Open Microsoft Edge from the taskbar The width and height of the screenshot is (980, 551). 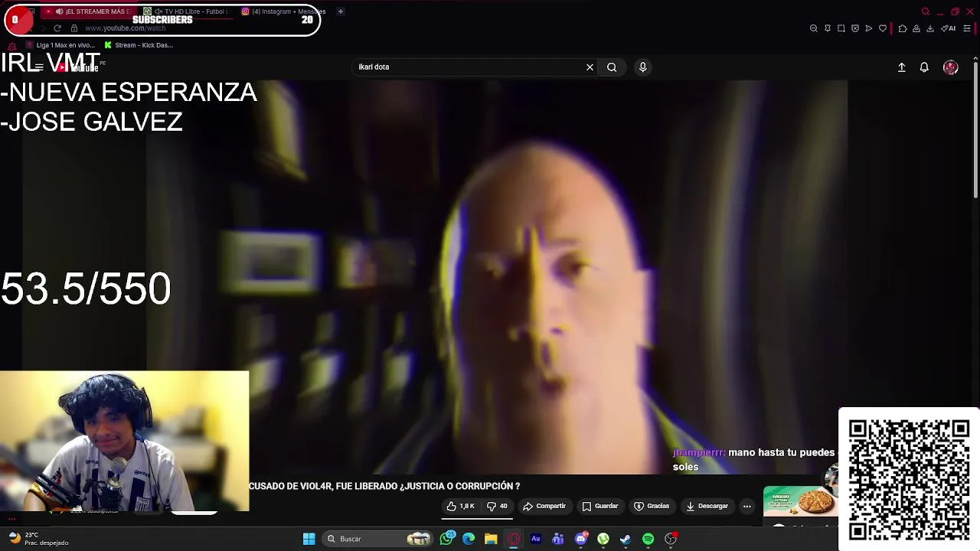(x=469, y=539)
